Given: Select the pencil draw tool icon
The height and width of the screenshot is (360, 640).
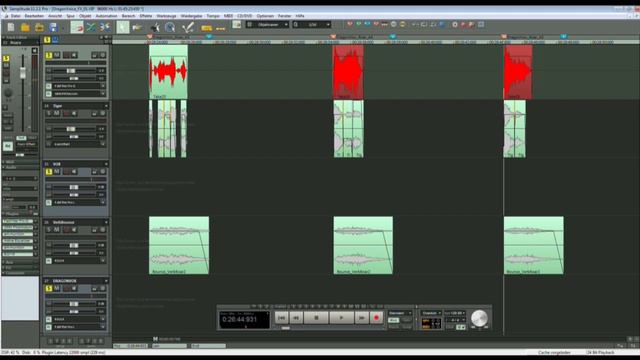Looking at the screenshot, I should pos(188,27).
